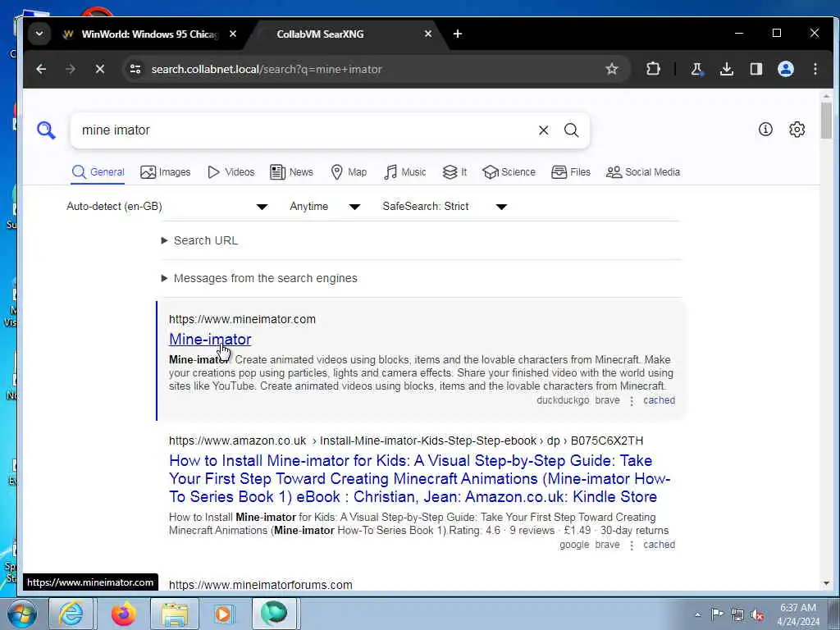Open the Downloads icon in toolbar
This screenshot has width=840, height=630.
coord(727,69)
